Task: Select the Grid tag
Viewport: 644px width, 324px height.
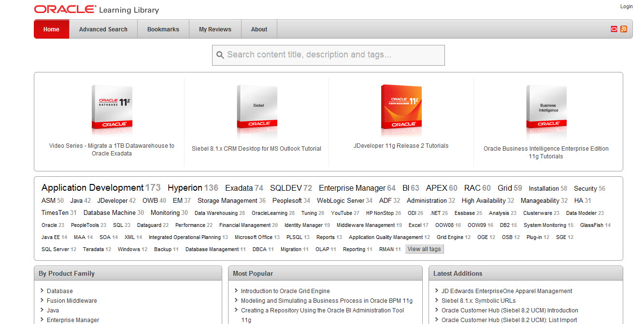Action: click(505, 188)
